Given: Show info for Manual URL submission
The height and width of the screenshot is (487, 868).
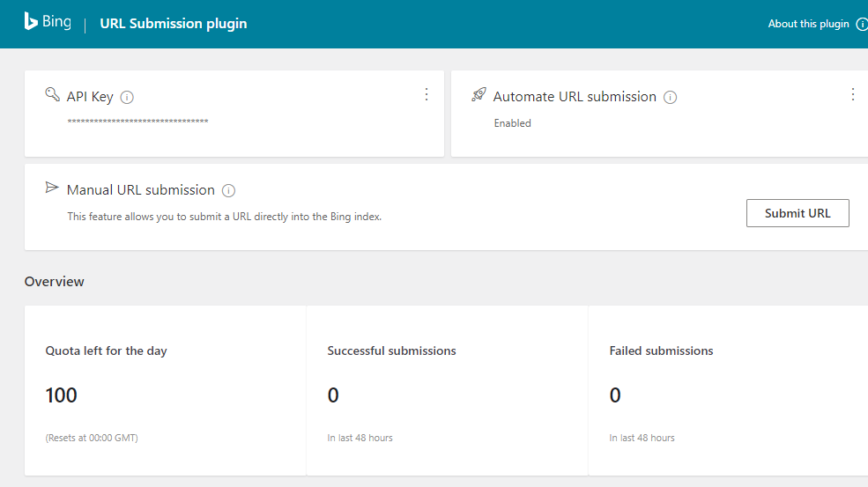Looking at the screenshot, I should click(228, 191).
